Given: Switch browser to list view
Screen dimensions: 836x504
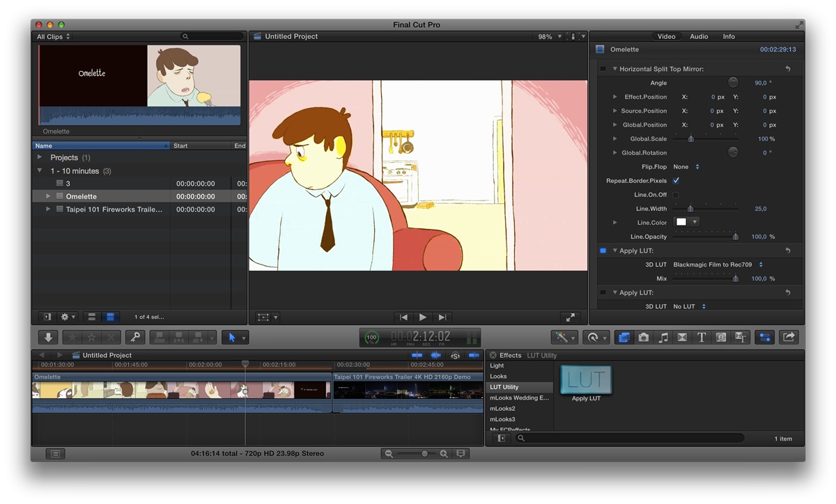Looking at the screenshot, I should [110, 317].
